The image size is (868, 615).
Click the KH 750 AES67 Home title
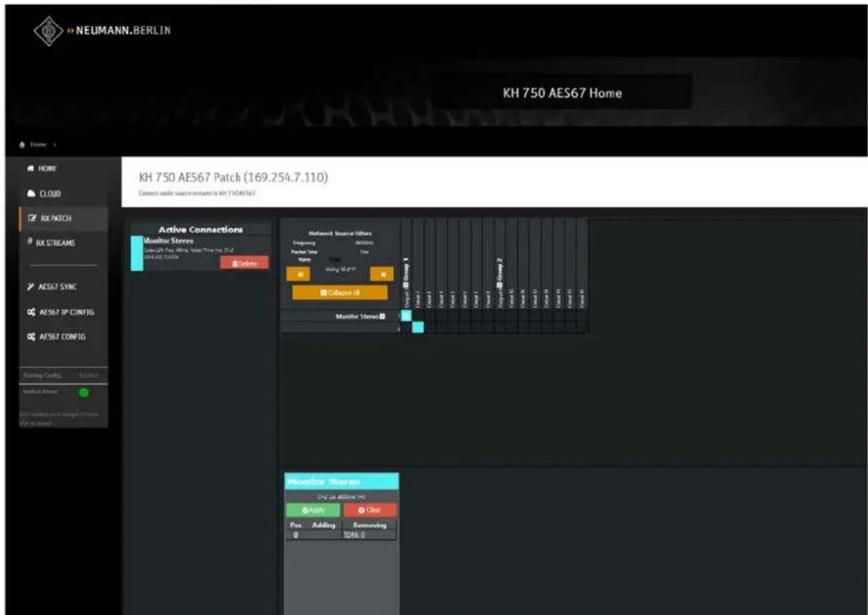coord(562,93)
